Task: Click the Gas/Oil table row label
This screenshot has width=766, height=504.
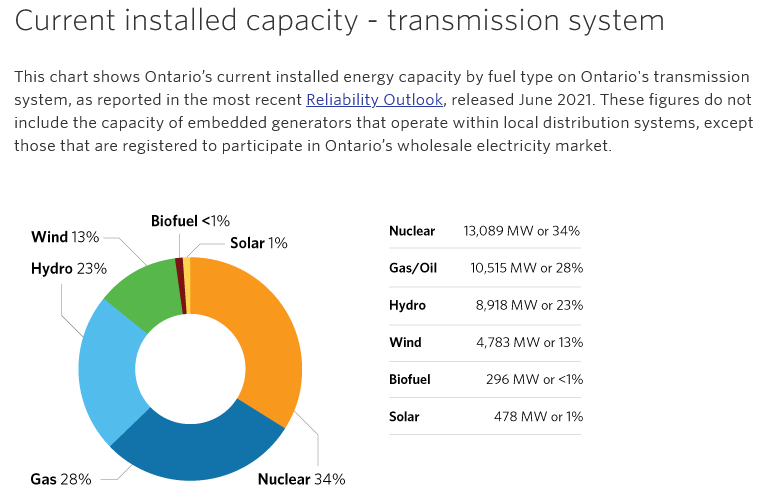Action: pos(413,268)
